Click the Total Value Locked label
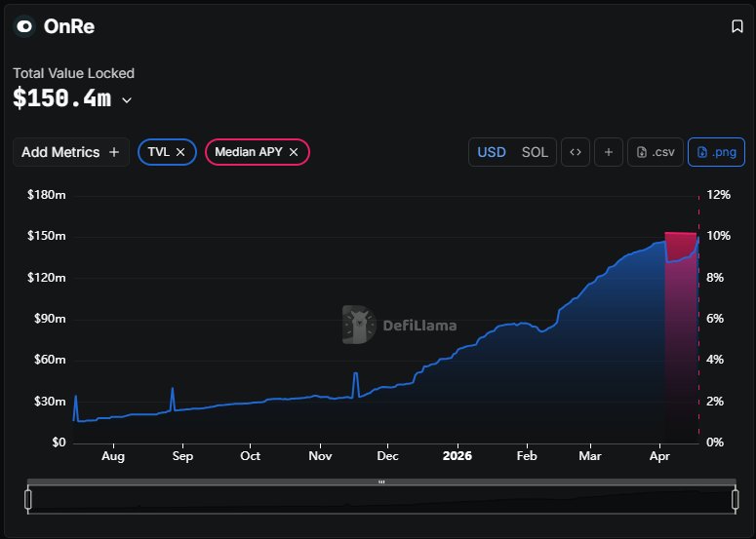 tap(73, 73)
